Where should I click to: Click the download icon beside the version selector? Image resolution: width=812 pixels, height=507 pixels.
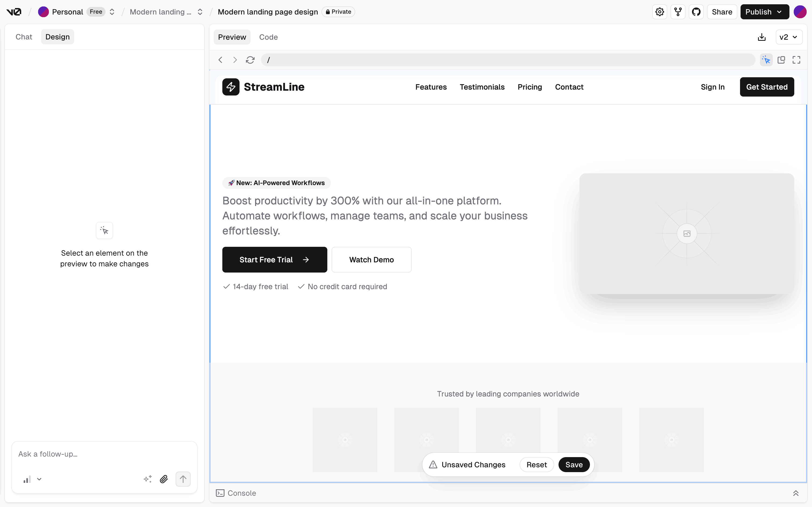762,37
